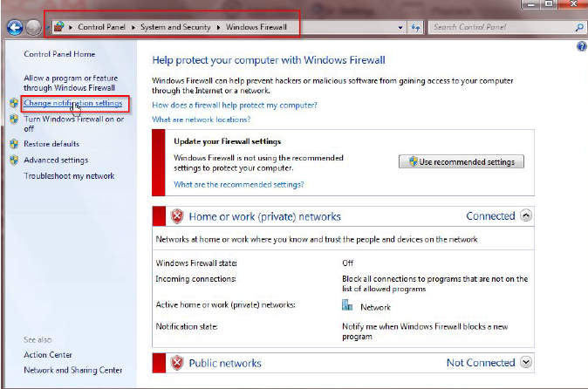Click the Active home or work (private) networks label

pyautogui.click(x=225, y=304)
